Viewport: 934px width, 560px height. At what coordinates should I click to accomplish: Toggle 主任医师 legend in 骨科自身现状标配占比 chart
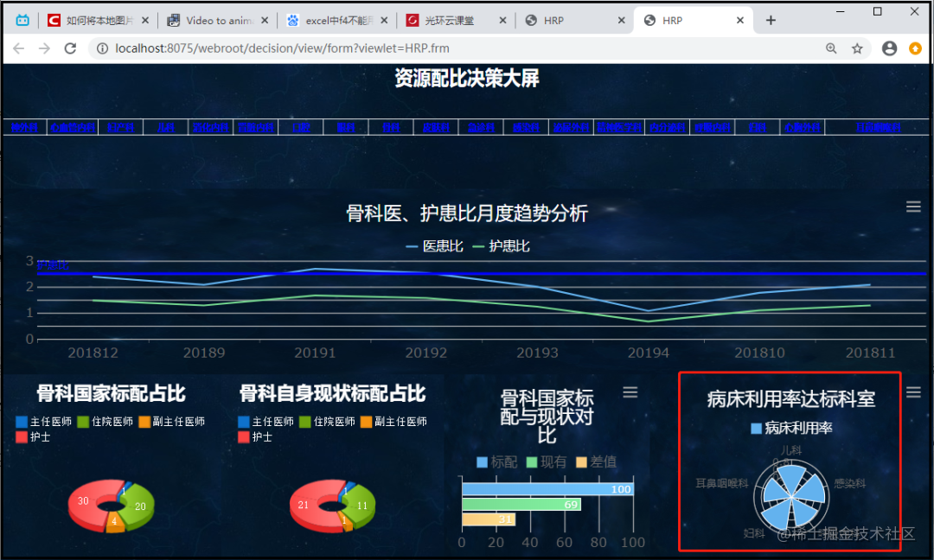[x=265, y=422]
